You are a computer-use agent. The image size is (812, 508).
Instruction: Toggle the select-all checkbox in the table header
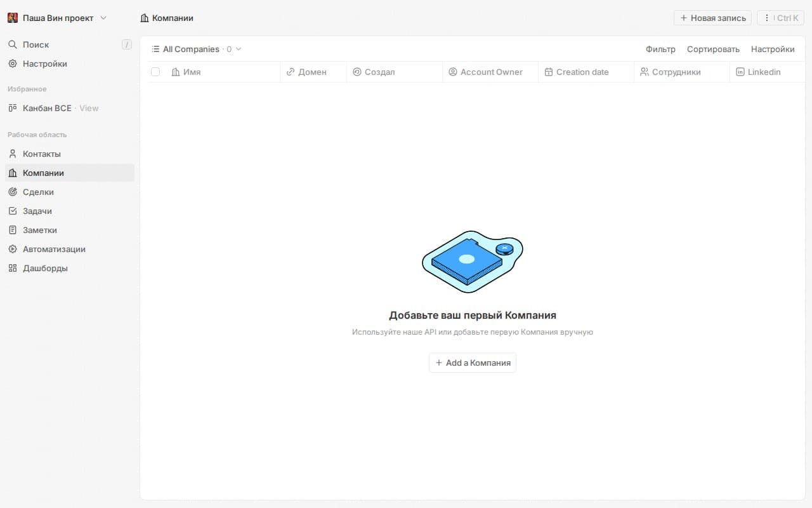click(x=155, y=72)
